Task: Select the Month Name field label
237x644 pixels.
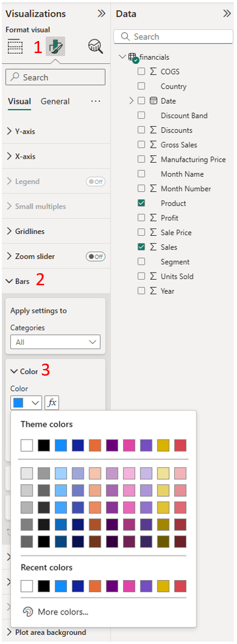Action: click(182, 174)
